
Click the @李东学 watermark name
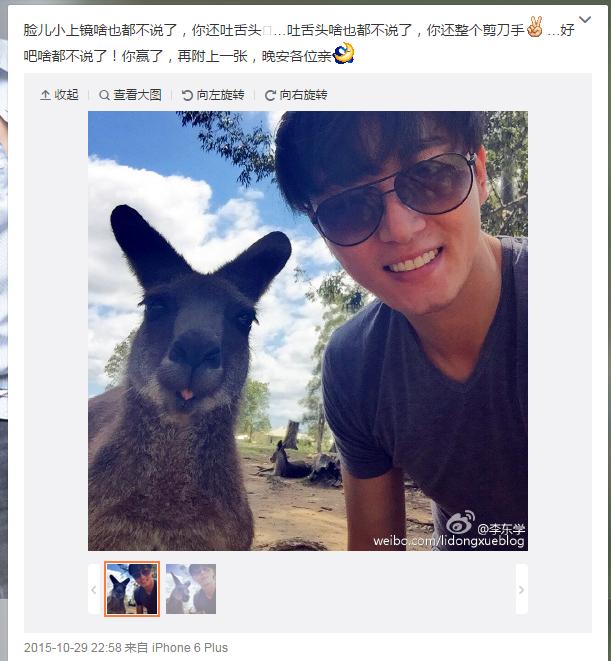501,529
